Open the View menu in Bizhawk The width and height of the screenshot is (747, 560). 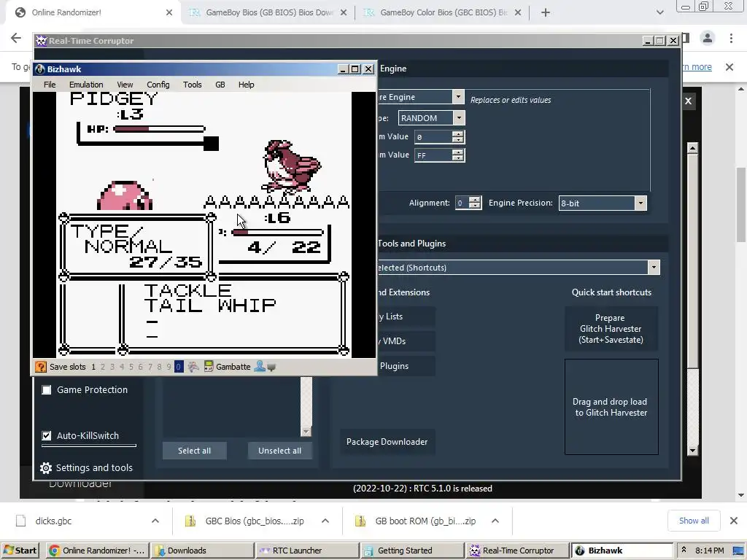point(125,85)
